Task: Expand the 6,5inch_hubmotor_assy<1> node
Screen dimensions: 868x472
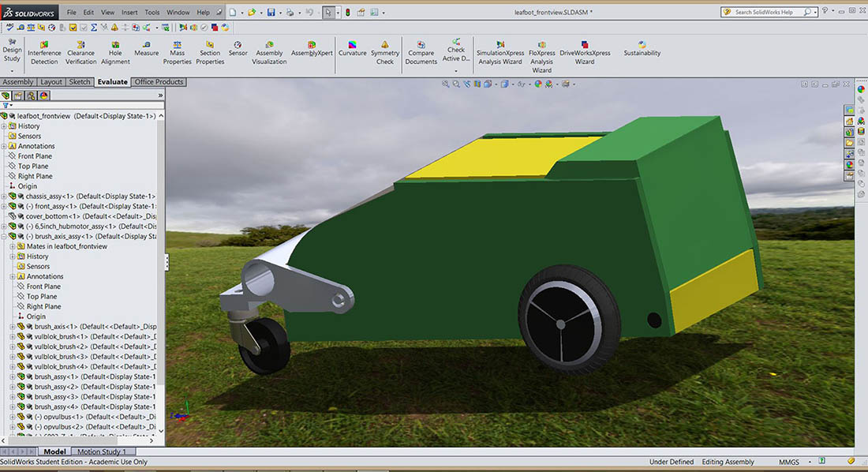Action: point(4,226)
